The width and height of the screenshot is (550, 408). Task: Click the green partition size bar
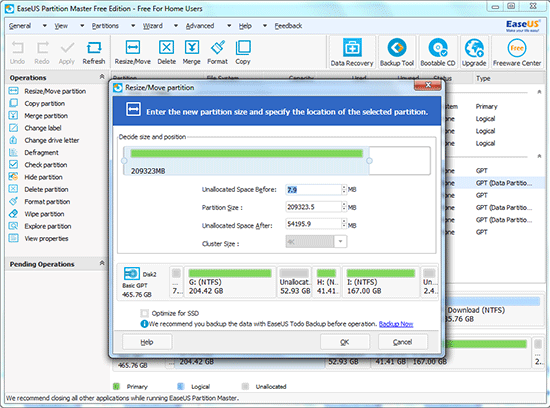tap(247, 153)
